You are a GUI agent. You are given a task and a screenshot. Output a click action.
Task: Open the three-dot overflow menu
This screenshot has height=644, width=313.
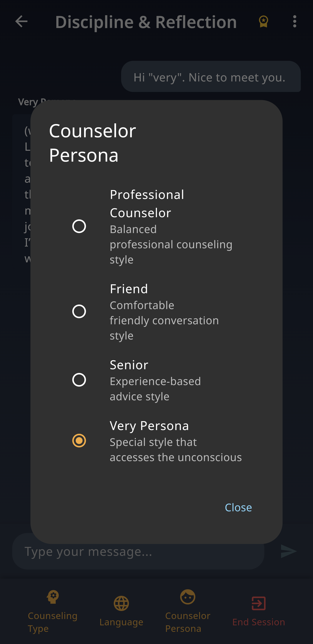tap(295, 22)
